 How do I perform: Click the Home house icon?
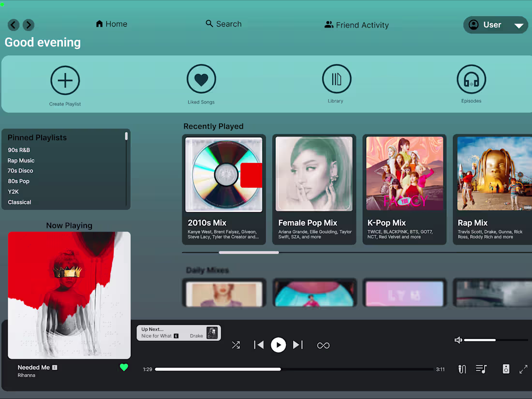(x=99, y=23)
